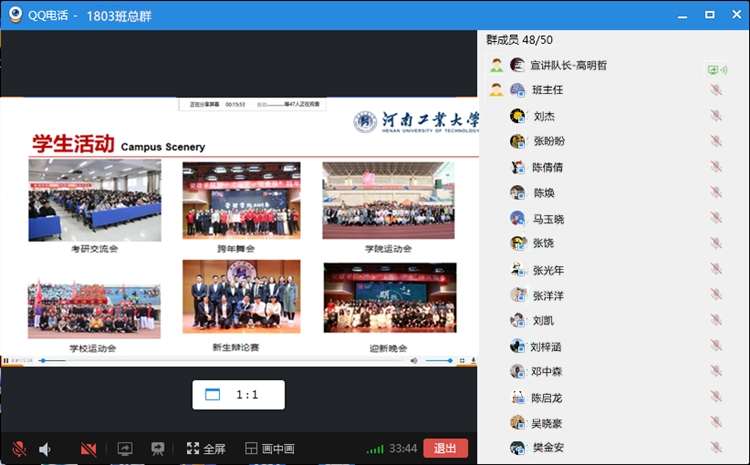The width and height of the screenshot is (750, 465).
Task: Click the presentation board icon beside share screen
Action: tap(157, 449)
